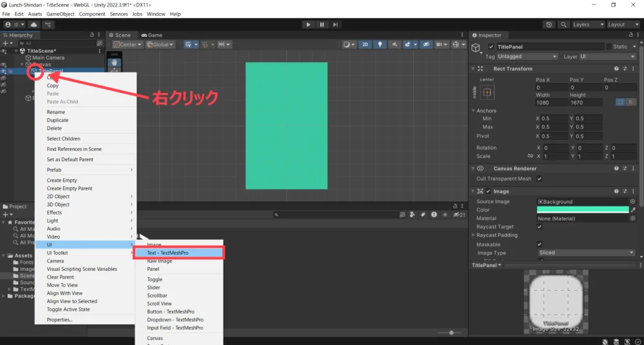Open Prefab submenu in context menu

(x=86, y=170)
